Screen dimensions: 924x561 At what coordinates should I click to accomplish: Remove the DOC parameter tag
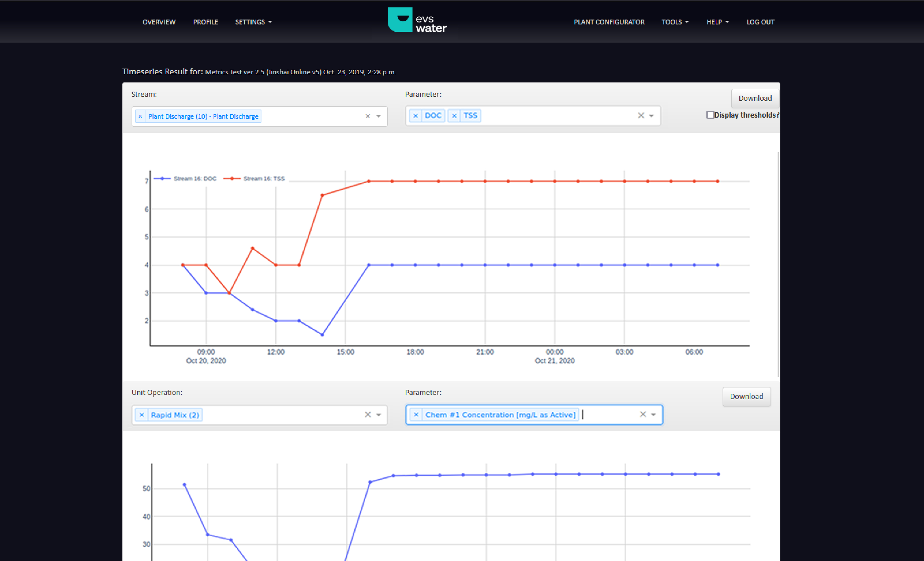pos(415,116)
